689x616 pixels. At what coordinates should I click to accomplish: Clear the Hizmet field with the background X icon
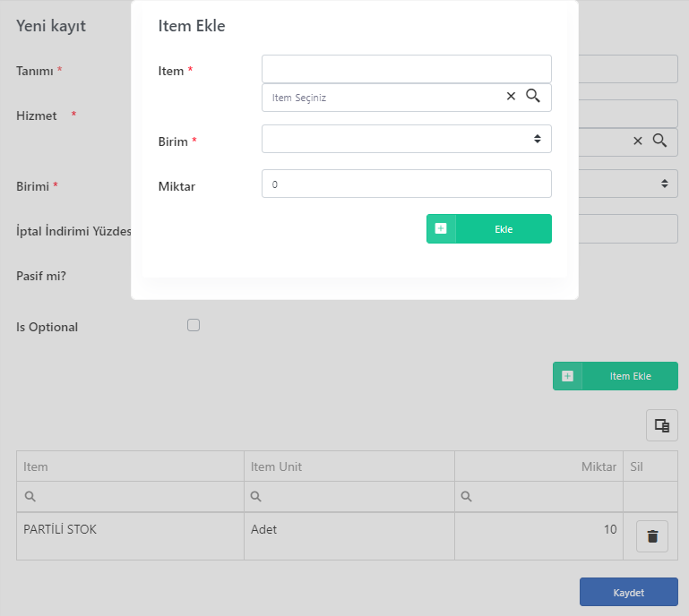[638, 141]
